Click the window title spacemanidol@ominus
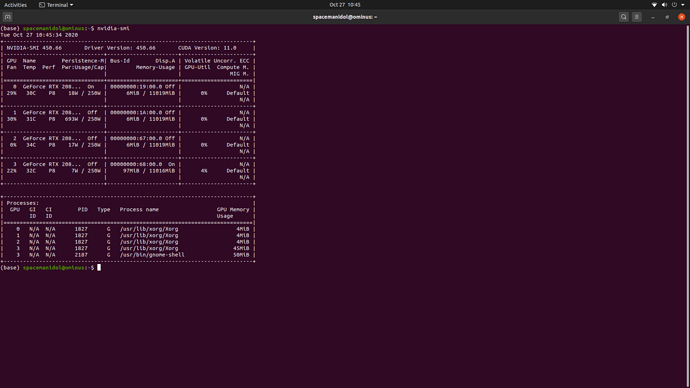The width and height of the screenshot is (690, 388). (345, 17)
